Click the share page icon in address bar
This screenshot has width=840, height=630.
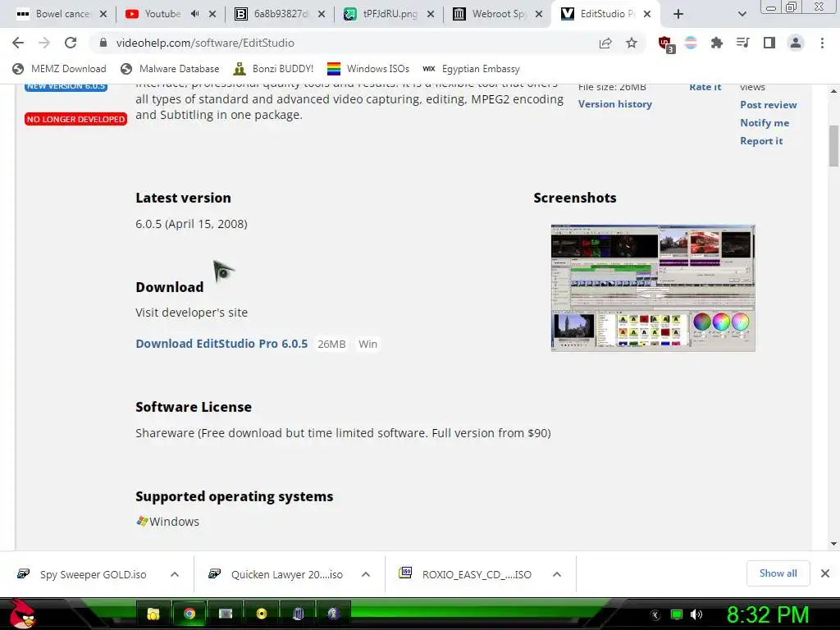point(605,43)
